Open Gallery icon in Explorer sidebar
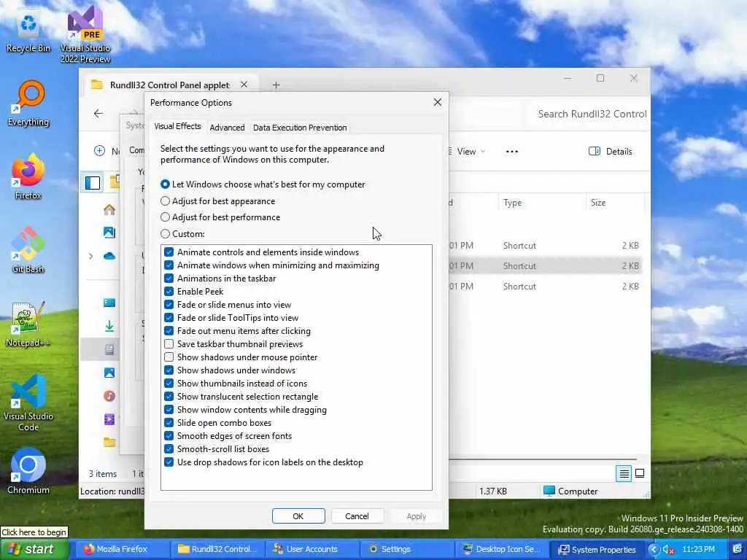 pos(109,233)
